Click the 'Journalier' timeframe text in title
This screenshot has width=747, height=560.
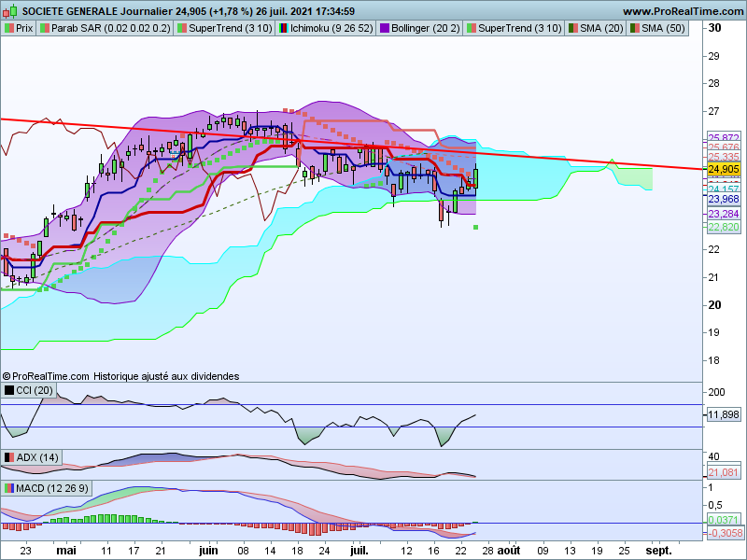147,11
